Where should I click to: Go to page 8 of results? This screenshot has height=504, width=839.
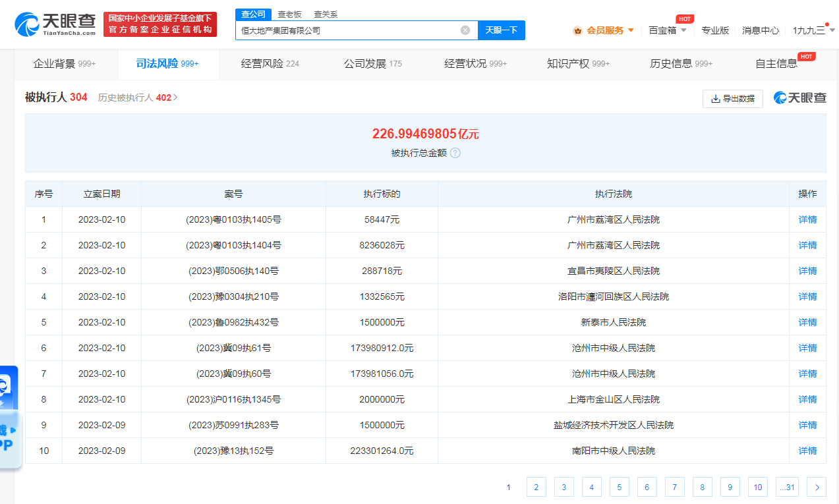click(x=703, y=487)
